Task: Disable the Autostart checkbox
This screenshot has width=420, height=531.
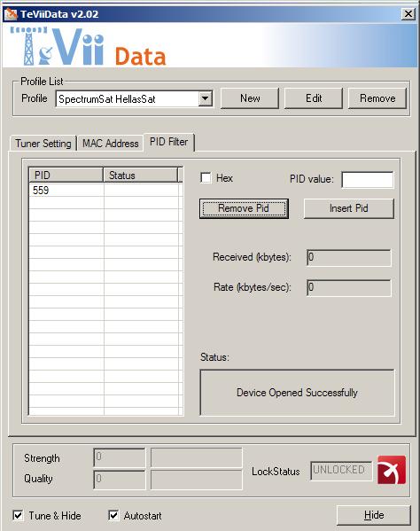Action: point(113,515)
